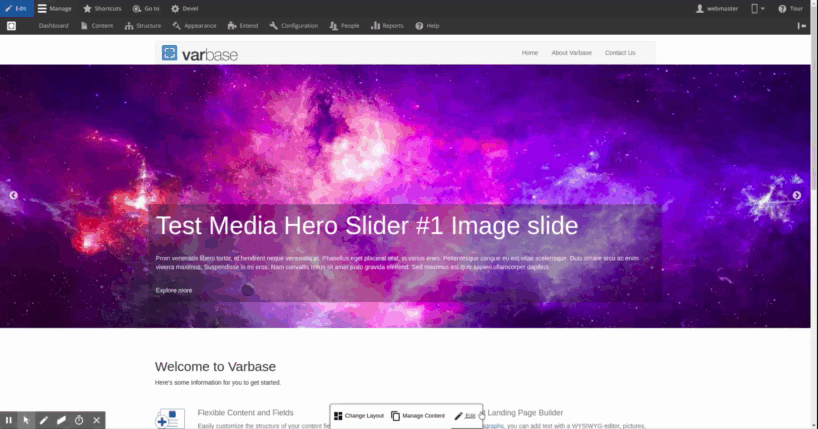Click the timer icon in recorder bar

coord(79,420)
